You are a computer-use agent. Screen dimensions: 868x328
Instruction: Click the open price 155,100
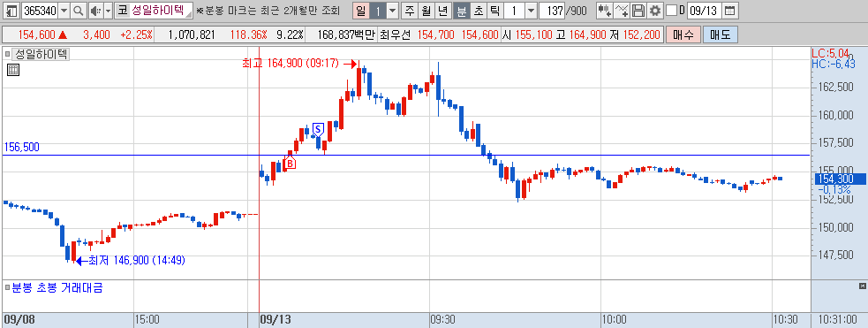point(533,34)
